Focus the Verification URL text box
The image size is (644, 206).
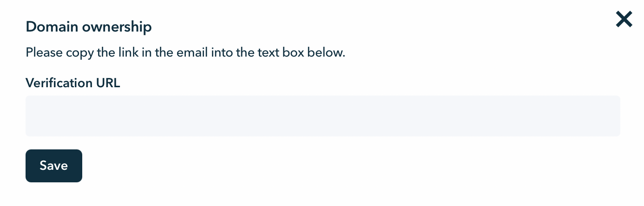(322, 116)
